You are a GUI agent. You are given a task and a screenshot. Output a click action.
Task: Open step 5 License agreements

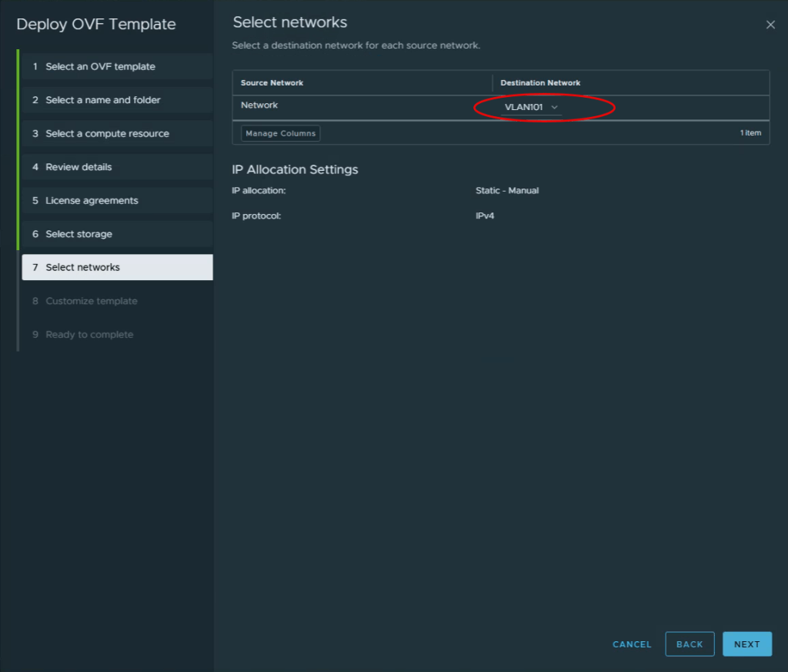pyautogui.click(x=92, y=201)
